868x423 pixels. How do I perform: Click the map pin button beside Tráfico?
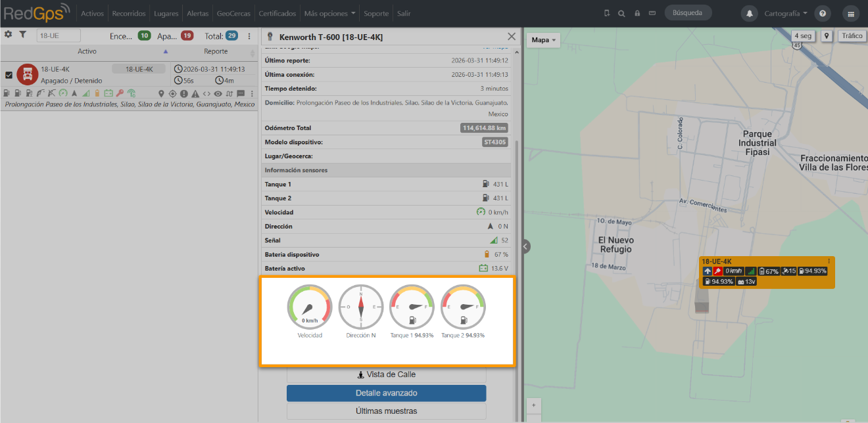(826, 36)
